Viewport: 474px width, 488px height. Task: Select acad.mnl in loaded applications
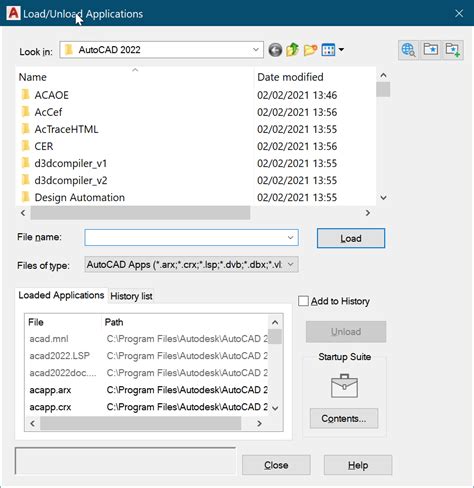(x=49, y=339)
